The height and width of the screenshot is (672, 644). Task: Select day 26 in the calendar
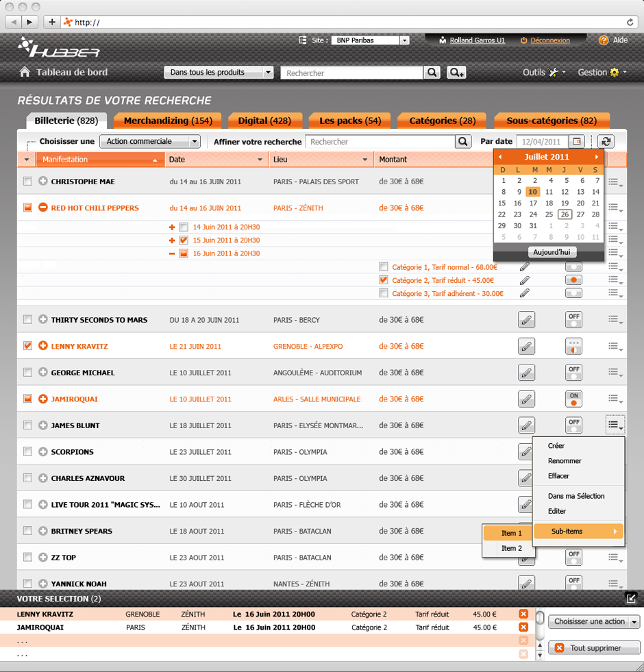565,214
